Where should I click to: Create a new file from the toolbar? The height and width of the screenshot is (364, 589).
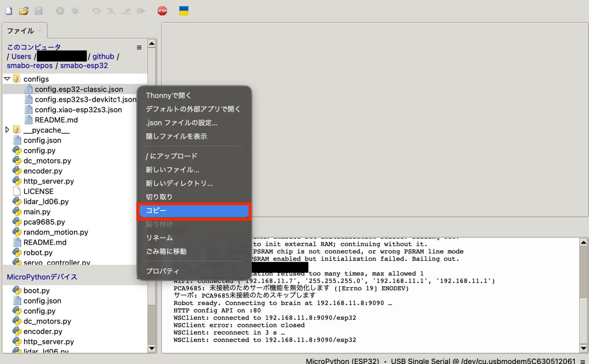(8, 11)
